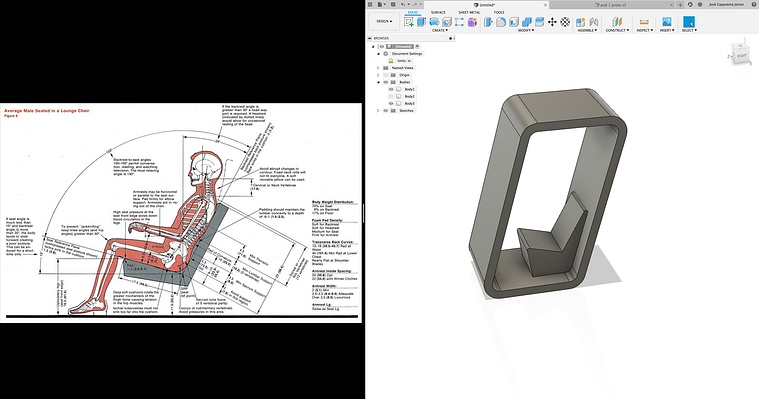This screenshot has width=759, height=399.
Task: Hide Body1 using its eye icon
Action: coord(392,89)
